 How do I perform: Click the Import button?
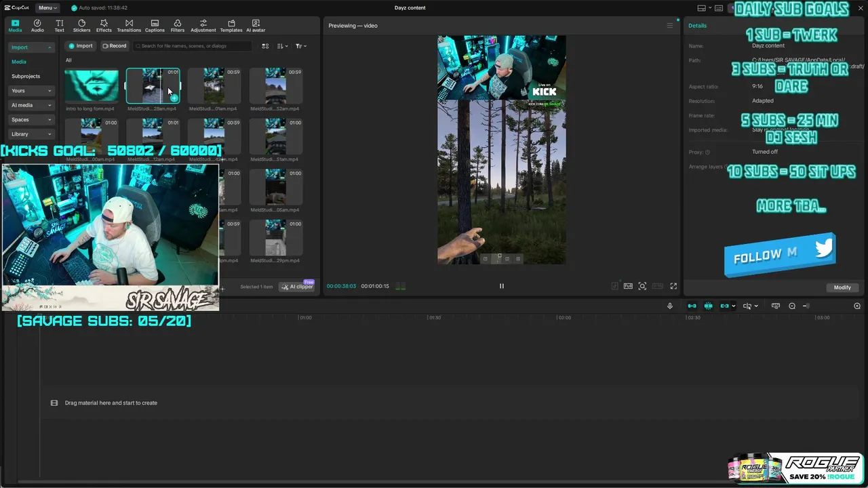pyautogui.click(x=80, y=46)
